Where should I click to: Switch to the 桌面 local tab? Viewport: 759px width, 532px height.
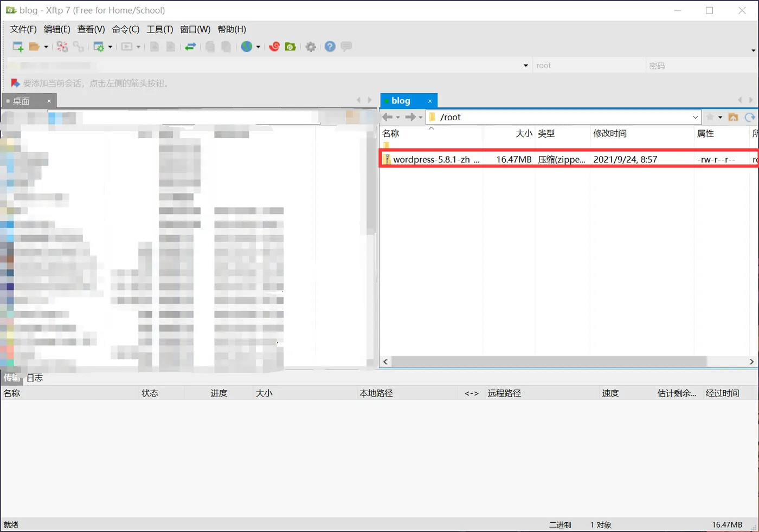(x=29, y=101)
